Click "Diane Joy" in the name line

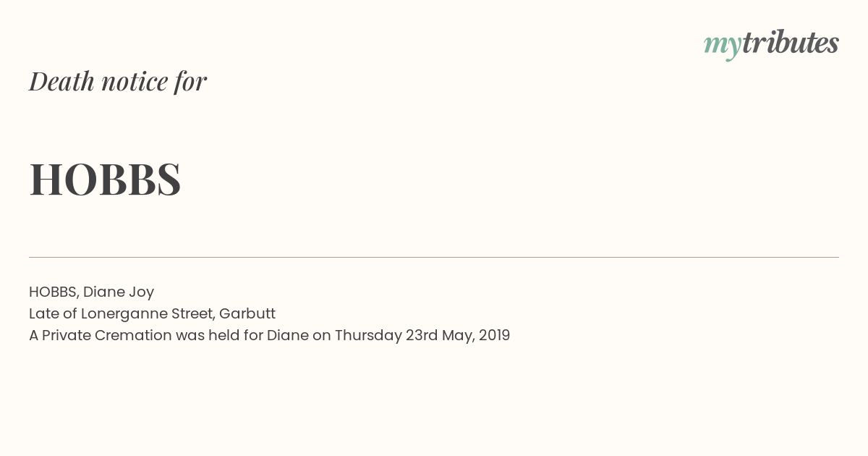pos(119,292)
